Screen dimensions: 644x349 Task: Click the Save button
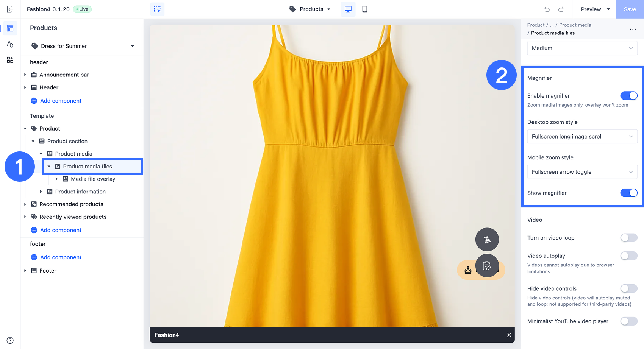[630, 9]
